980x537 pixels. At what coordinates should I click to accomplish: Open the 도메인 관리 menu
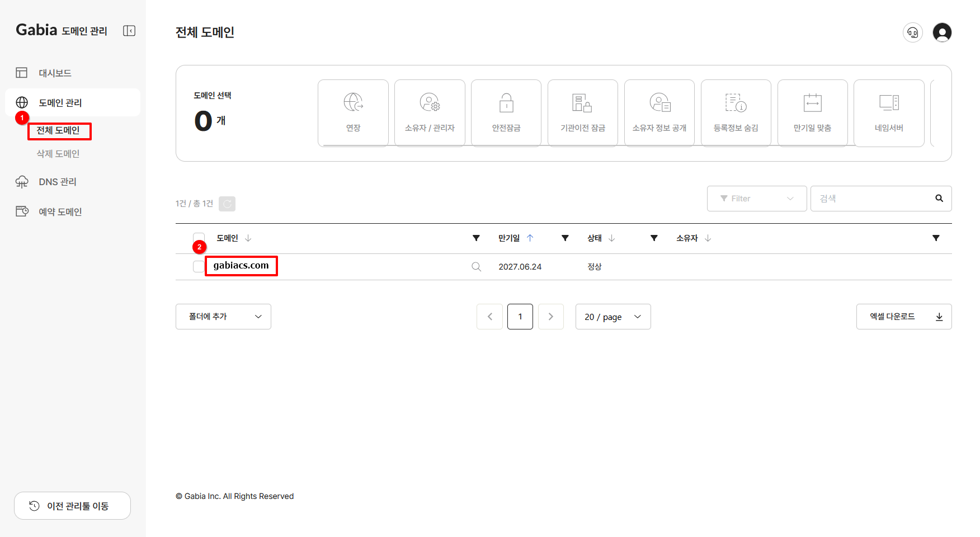[73, 102]
